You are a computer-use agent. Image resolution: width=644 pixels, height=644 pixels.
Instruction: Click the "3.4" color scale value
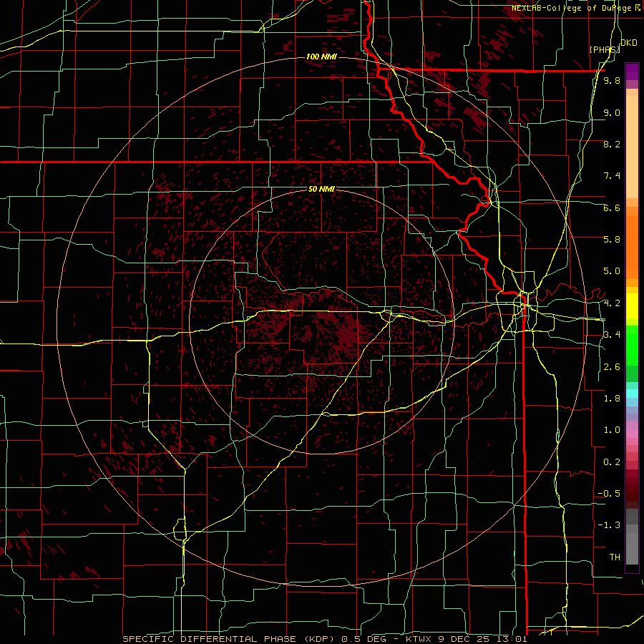coord(612,335)
